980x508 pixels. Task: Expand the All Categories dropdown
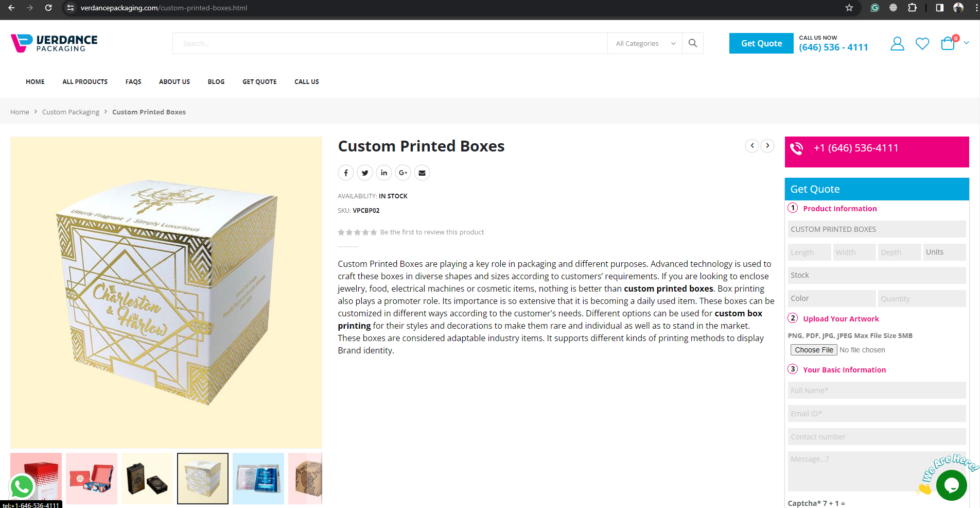[x=645, y=43]
